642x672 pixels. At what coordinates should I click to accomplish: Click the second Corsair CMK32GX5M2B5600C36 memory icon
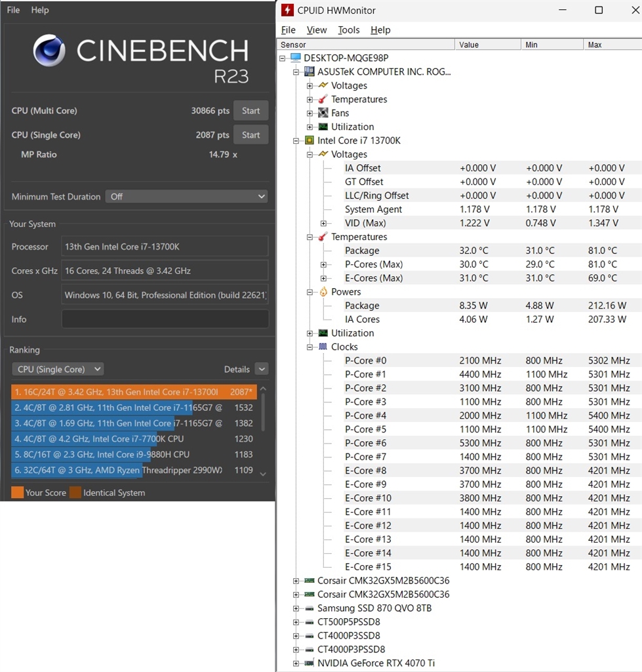click(310, 595)
